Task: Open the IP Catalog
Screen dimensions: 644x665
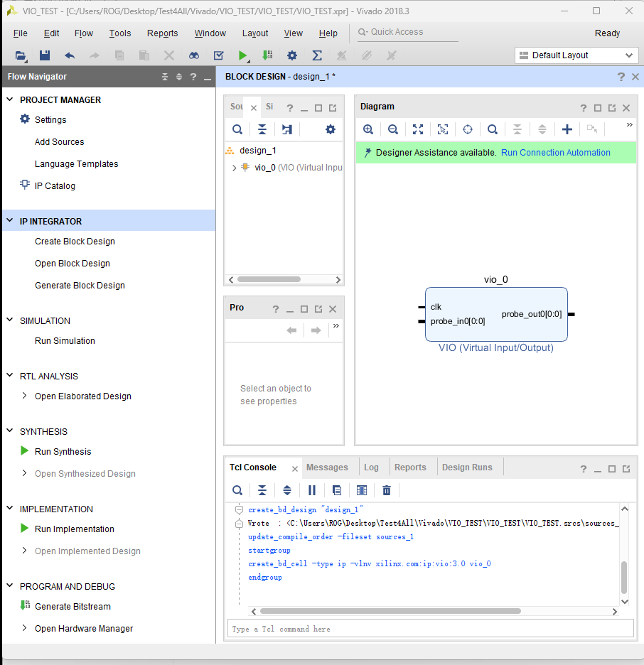Action: point(55,185)
